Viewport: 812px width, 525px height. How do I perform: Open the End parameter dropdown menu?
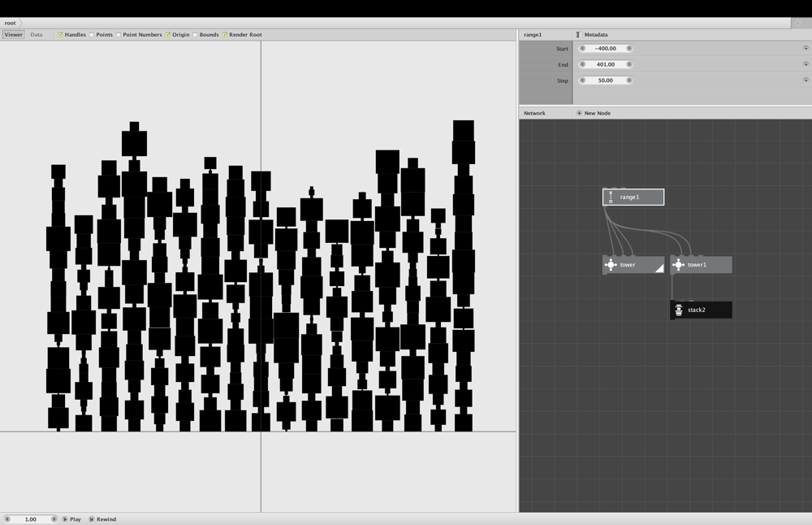(x=806, y=64)
